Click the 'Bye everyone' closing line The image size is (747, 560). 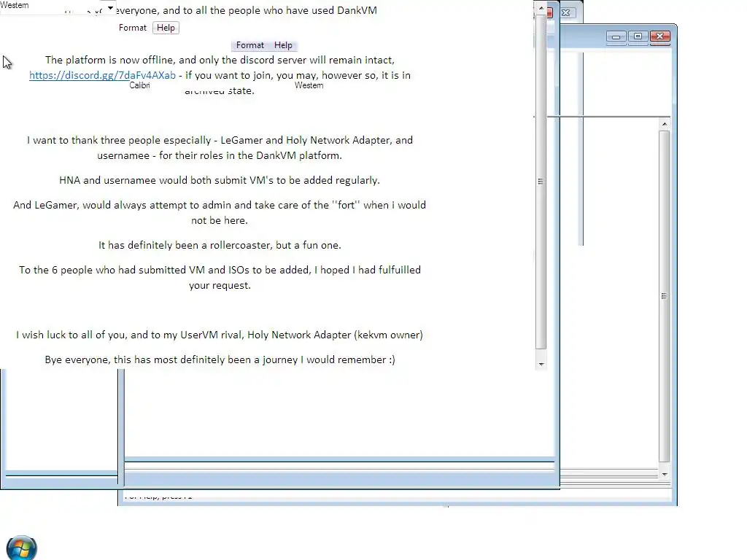point(220,359)
